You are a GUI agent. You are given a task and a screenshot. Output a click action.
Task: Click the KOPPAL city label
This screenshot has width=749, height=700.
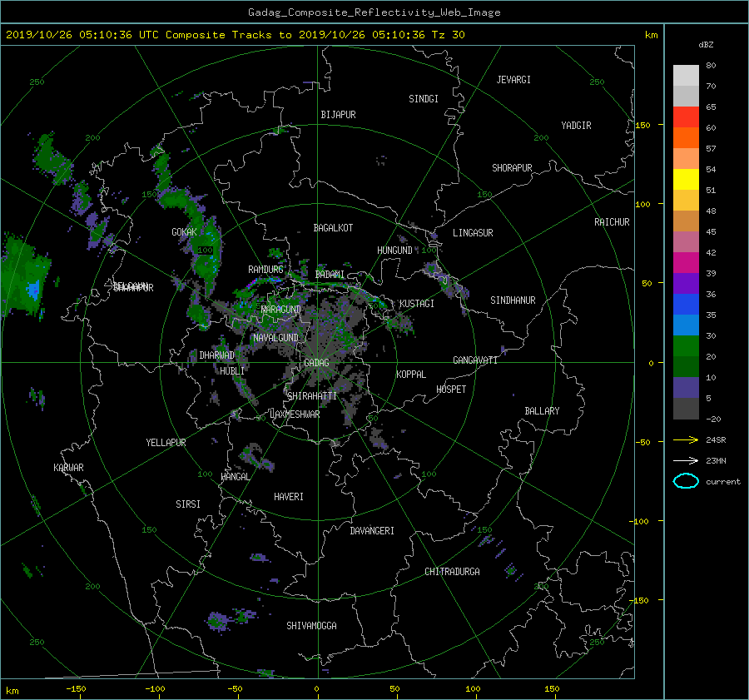point(411,375)
